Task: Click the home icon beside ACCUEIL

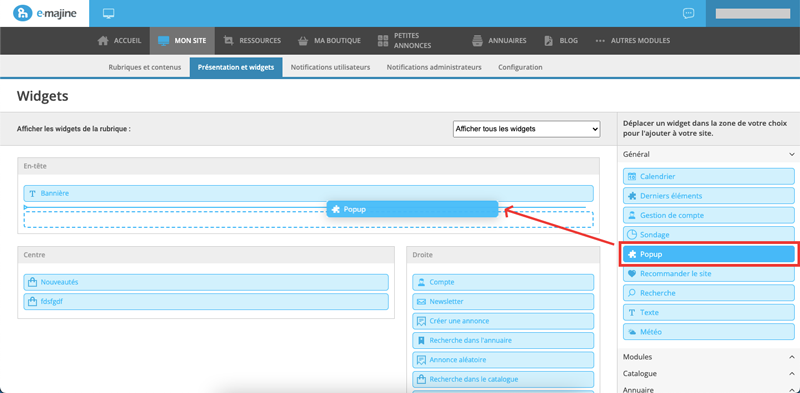Action: click(103, 40)
